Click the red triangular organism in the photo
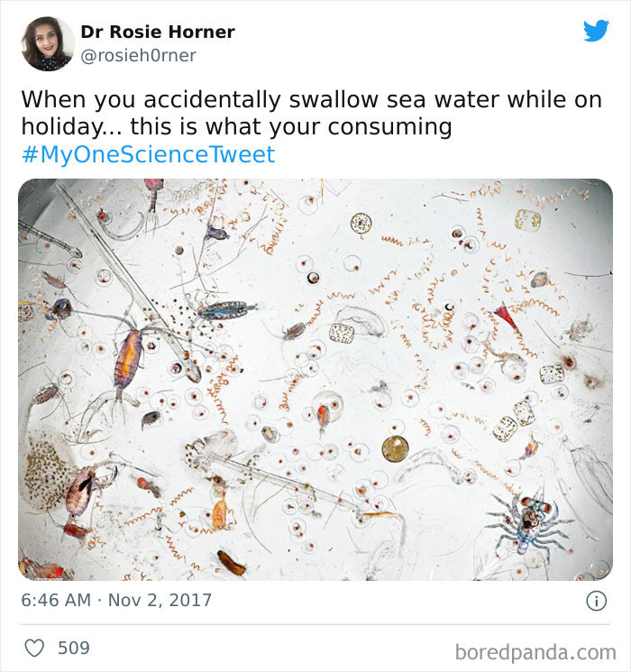This screenshot has width=631, height=672. [508, 317]
